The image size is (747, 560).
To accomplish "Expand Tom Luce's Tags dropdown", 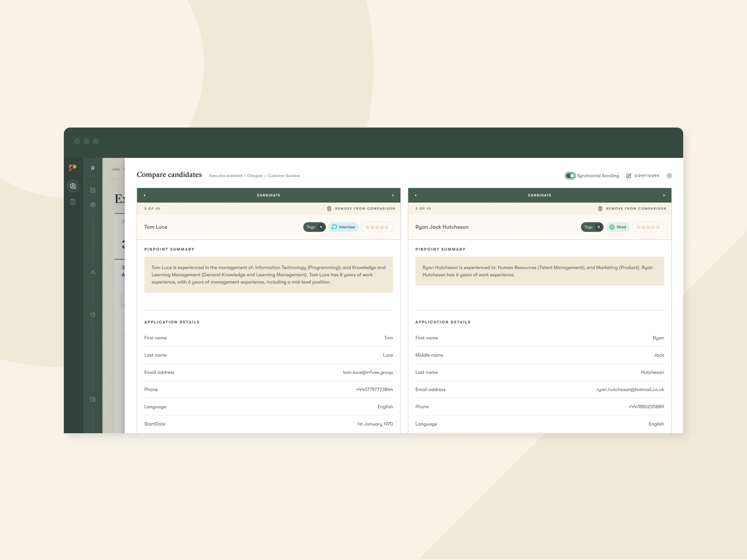I will pyautogui.click(x=314, y=227).
